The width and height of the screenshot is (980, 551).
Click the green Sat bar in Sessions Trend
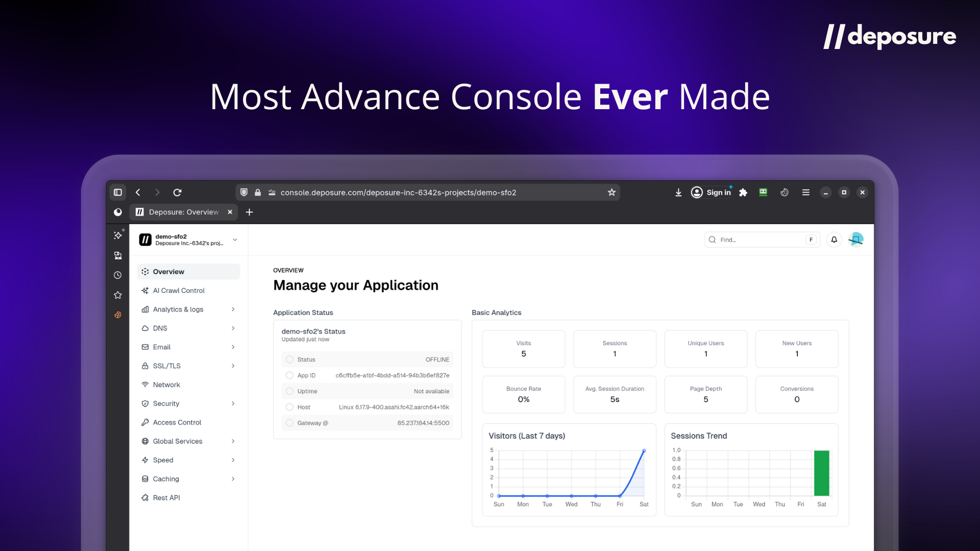coord(821,473)
